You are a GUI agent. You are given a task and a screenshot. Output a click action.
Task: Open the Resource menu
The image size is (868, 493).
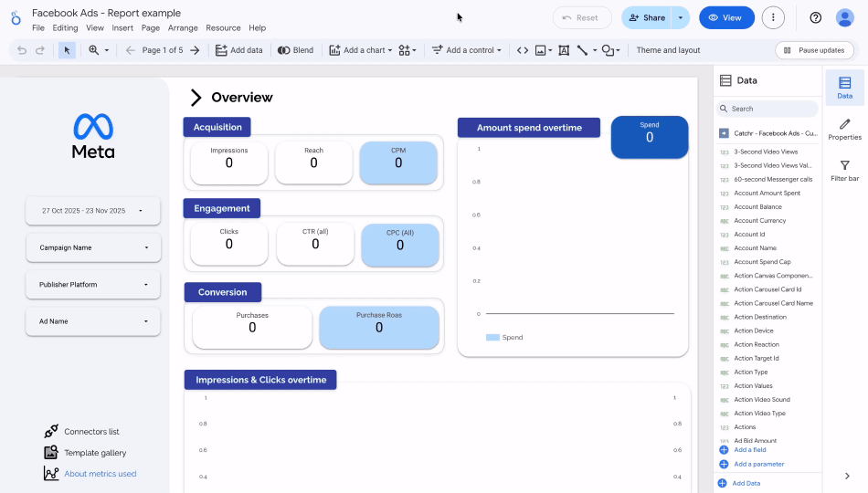[x=223, y=27]
